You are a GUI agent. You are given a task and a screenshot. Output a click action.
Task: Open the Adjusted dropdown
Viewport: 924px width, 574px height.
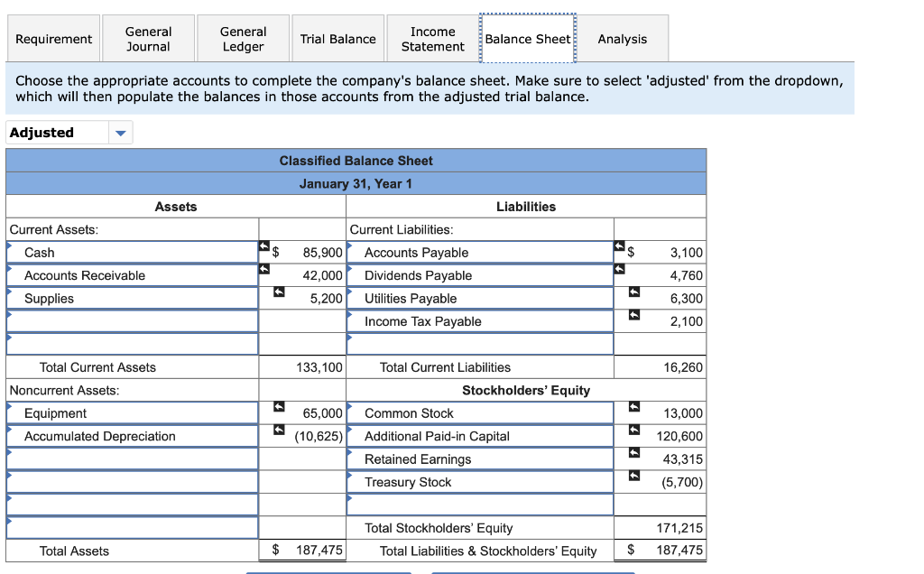[x=120, y=132]
